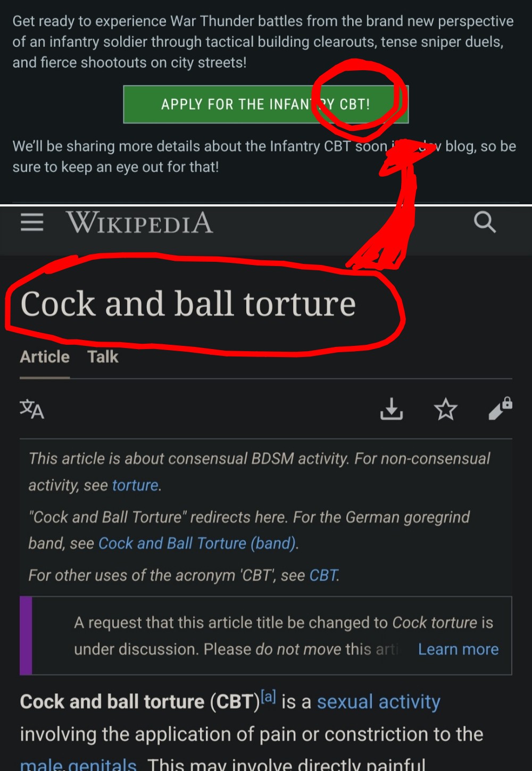Click Learn more in the move notice

tap(459, 649)
